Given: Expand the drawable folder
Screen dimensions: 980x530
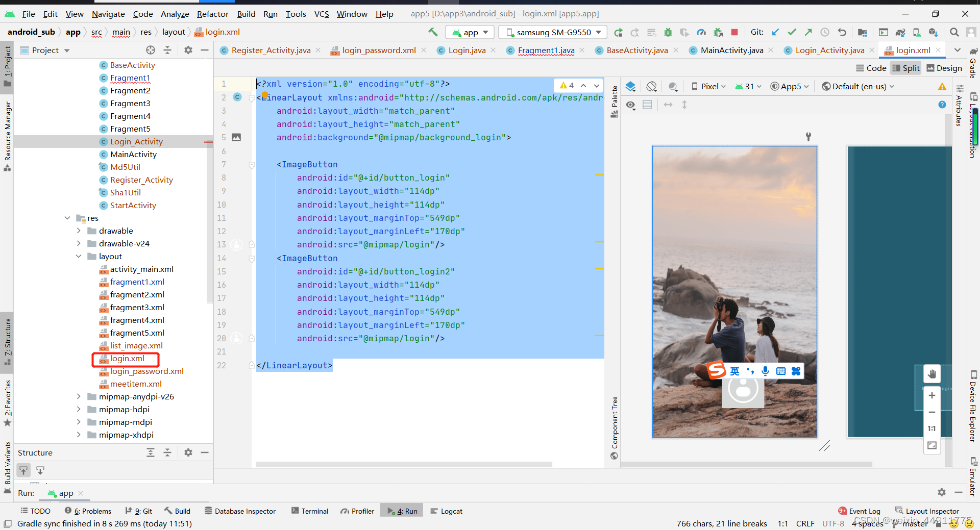Looking at the screenshot, I should pyautogui.click(x=79, y=231).
